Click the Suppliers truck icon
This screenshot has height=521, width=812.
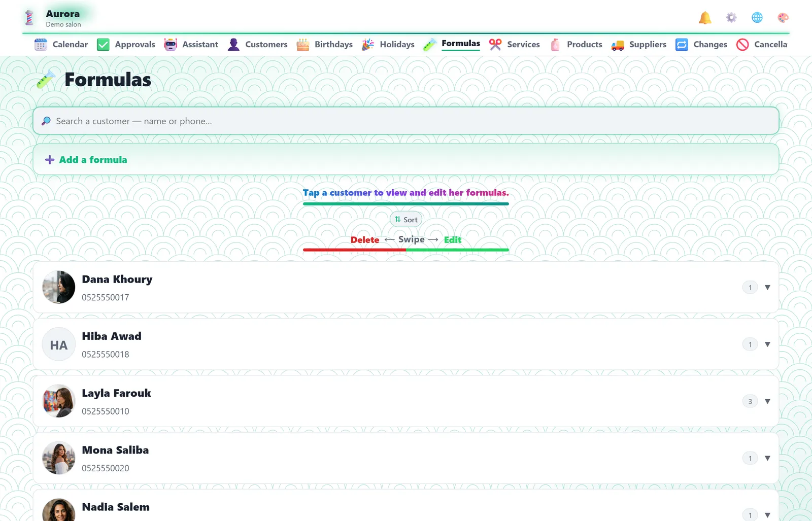618,45
